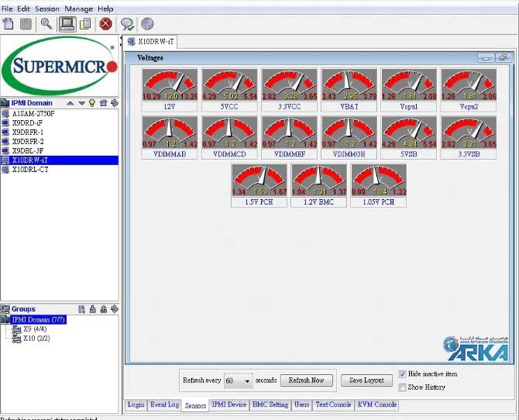Switch to the BMC Setting tab

pos(270,405)
